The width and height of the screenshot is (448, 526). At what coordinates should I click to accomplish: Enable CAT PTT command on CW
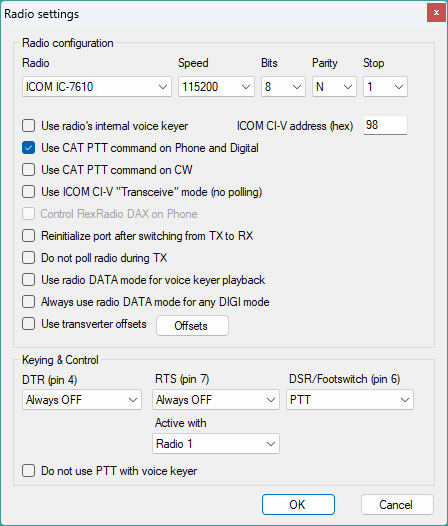[29, 170]
